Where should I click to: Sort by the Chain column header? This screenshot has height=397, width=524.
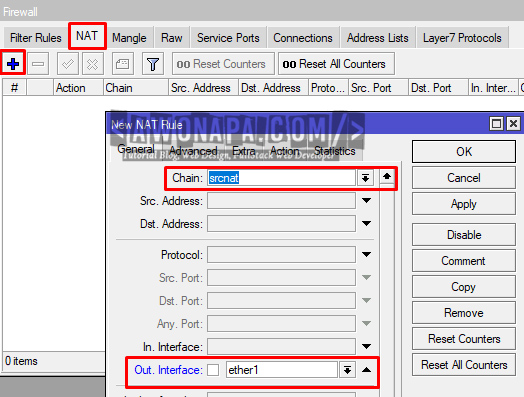click(x=136, y=88)
